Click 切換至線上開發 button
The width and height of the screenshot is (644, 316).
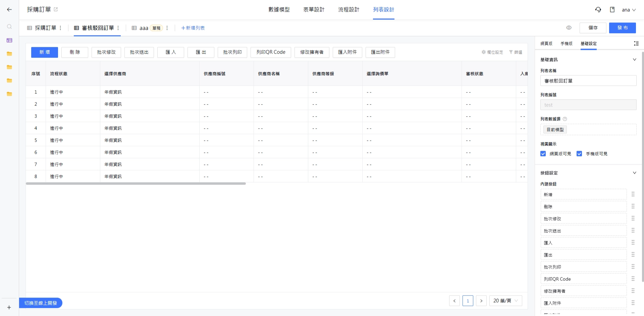click(41, 303)
